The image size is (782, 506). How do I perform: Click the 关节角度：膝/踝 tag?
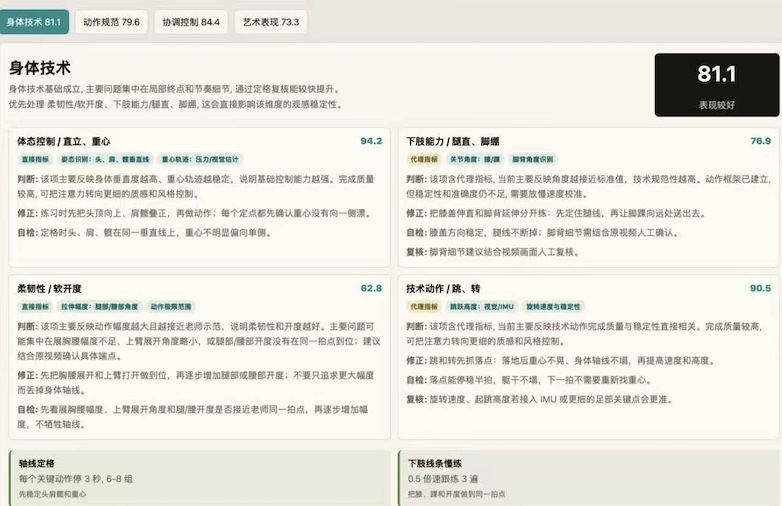[x=475, y=160]
